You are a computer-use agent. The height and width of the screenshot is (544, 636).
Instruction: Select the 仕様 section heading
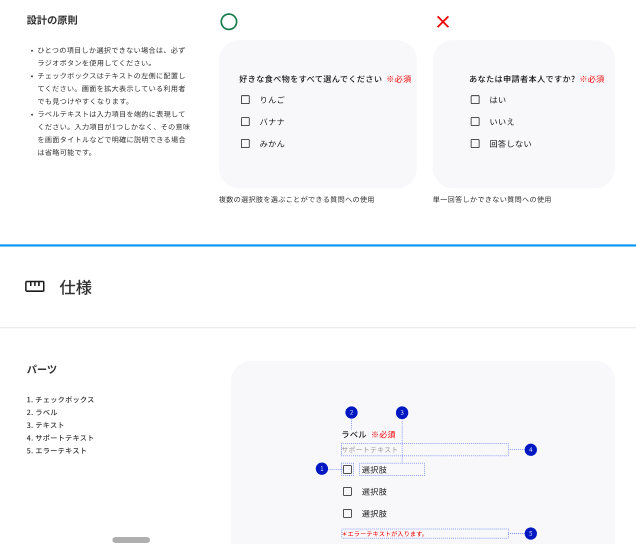tap(76, 287)
